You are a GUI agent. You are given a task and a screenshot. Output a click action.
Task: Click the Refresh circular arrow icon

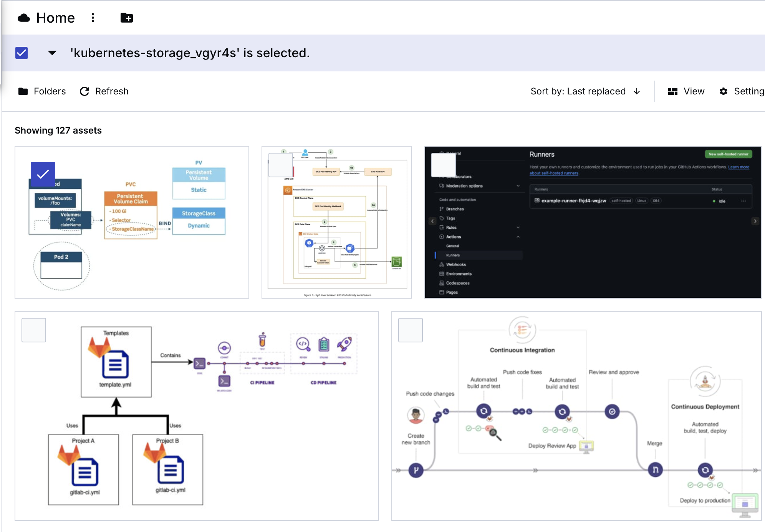[84, 91]
